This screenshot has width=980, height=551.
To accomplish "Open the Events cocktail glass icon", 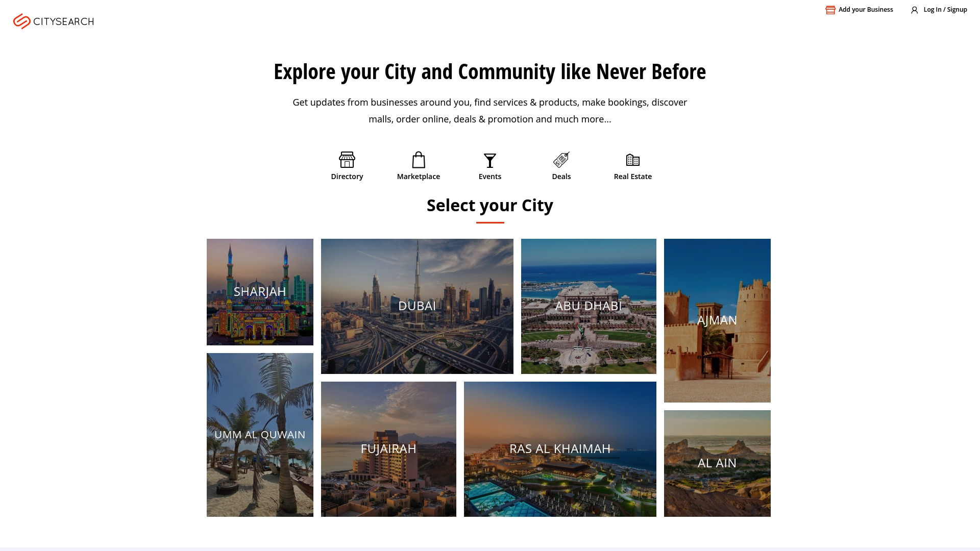I will coord(490,160).
